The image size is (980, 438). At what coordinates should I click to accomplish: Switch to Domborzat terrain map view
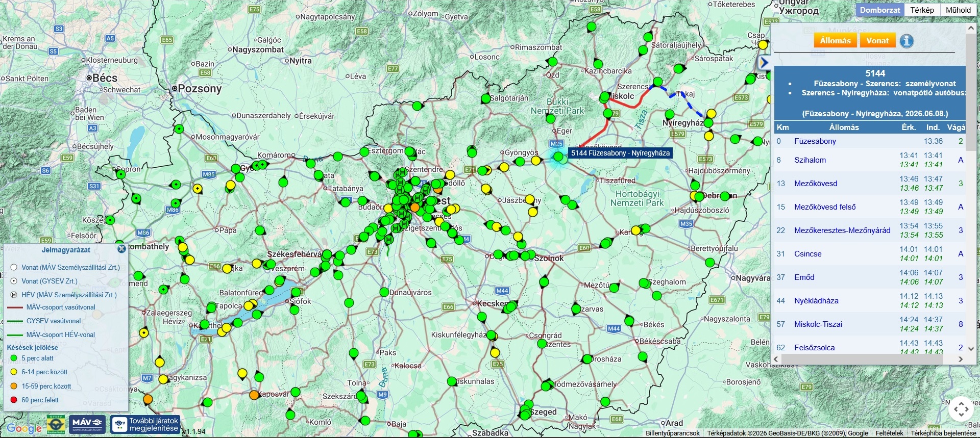(x=880, y=10)
